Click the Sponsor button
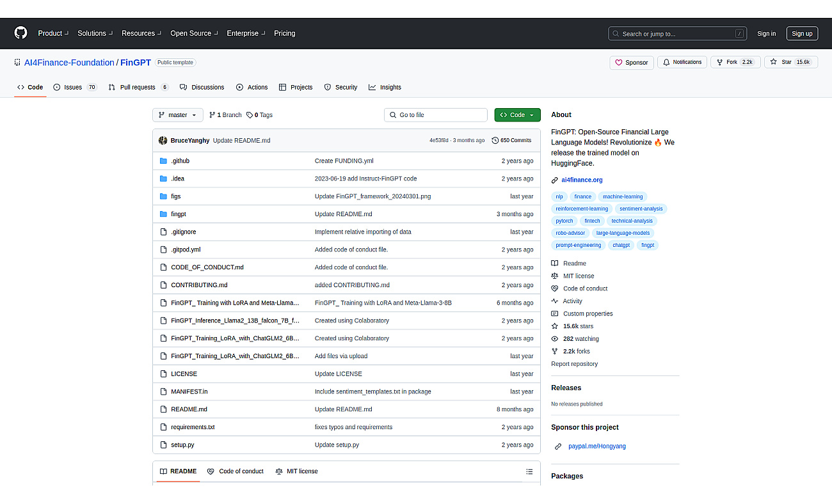This screenshot has width=832, height=504. (632, 63)
